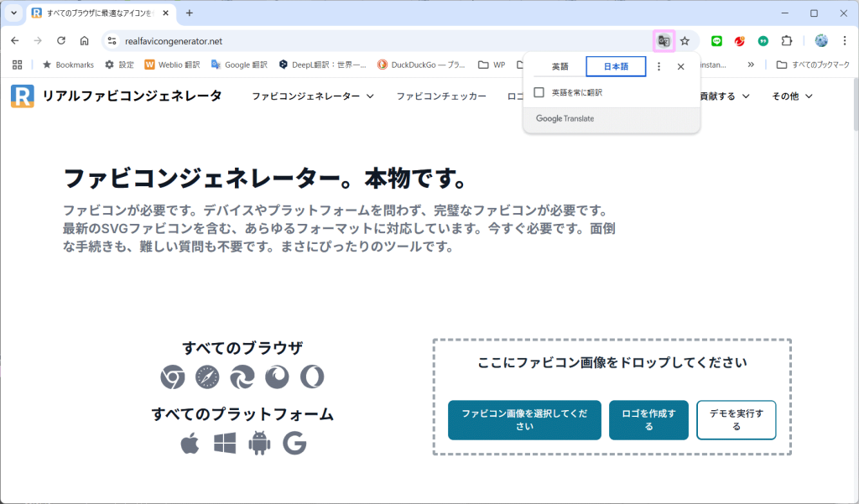This screenshot has width=859, height=504.
Task: Open the Extensions puzzle icon
Action: [787, 41]
